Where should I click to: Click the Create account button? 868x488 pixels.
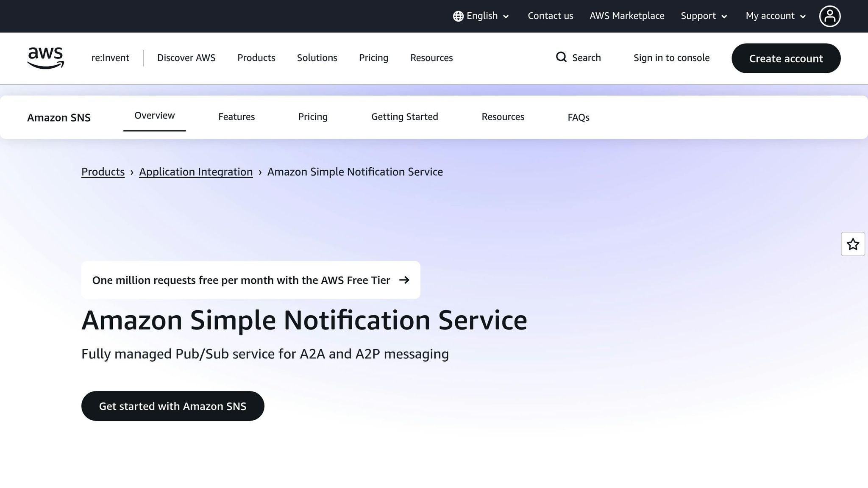[x=786, y=58]
